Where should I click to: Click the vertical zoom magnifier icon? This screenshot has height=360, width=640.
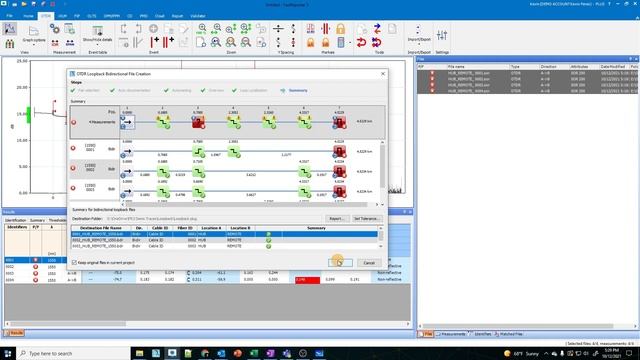click(231, 29)
